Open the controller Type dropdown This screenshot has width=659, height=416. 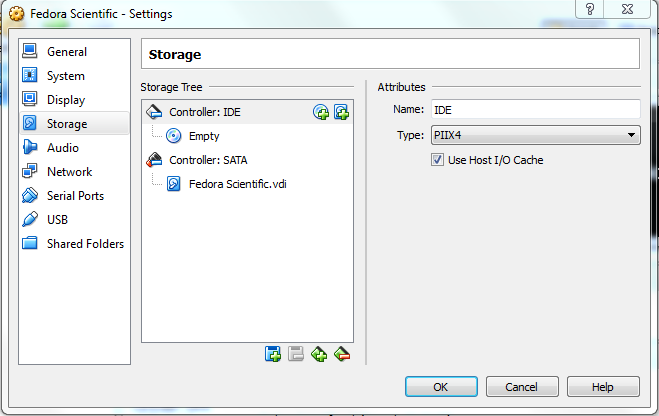point(535,135)
